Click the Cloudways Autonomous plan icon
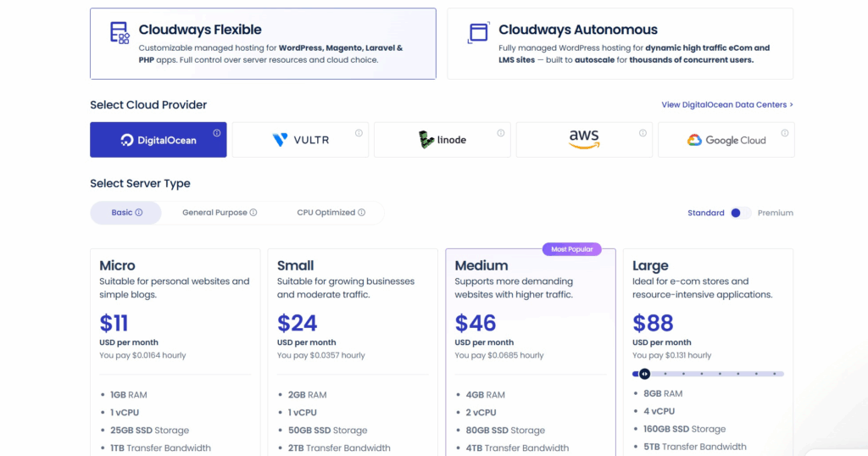The height and width of the screenshot is (456, 868). coord(478,33)
